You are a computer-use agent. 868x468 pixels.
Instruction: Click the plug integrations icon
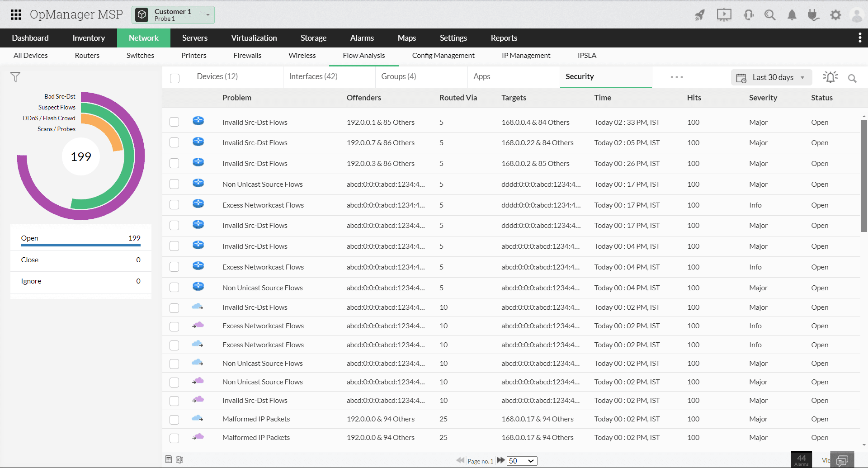click(x=813, y=15)
